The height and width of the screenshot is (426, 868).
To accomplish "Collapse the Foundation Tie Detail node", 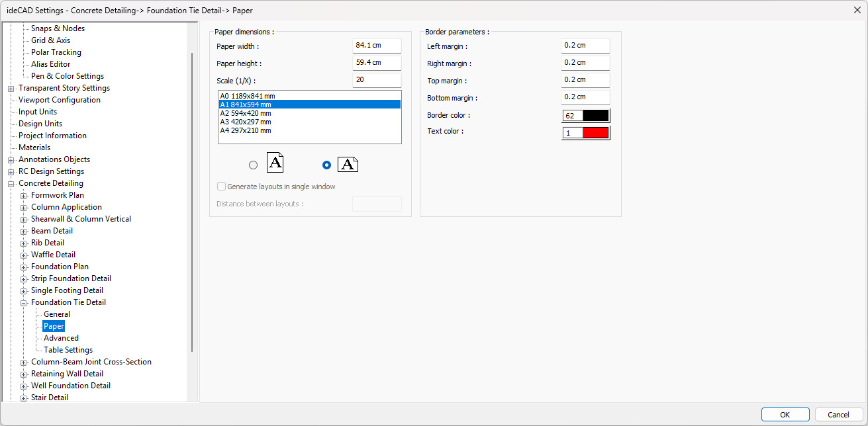I will (x=24, y=303).
